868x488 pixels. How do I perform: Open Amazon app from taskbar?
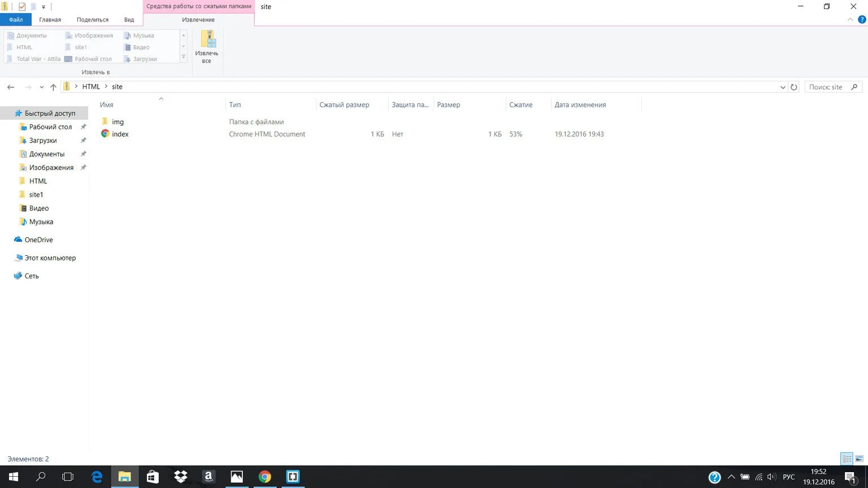[x=209, y=477]
